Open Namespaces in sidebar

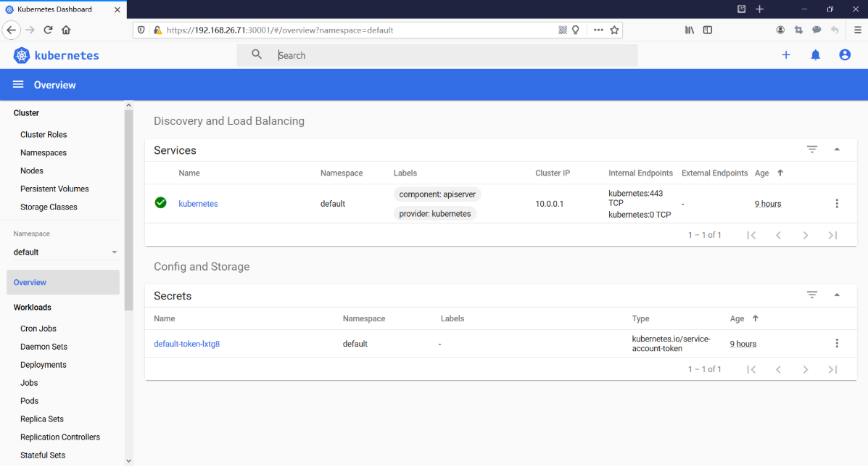pos(44,153)
